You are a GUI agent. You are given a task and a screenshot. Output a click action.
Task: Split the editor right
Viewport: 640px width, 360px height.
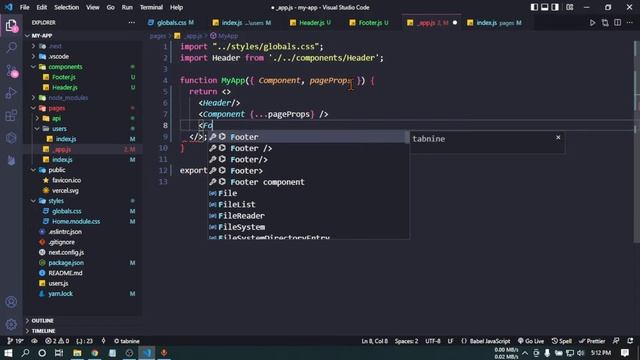pyautogui.click(x=618, y=23)
